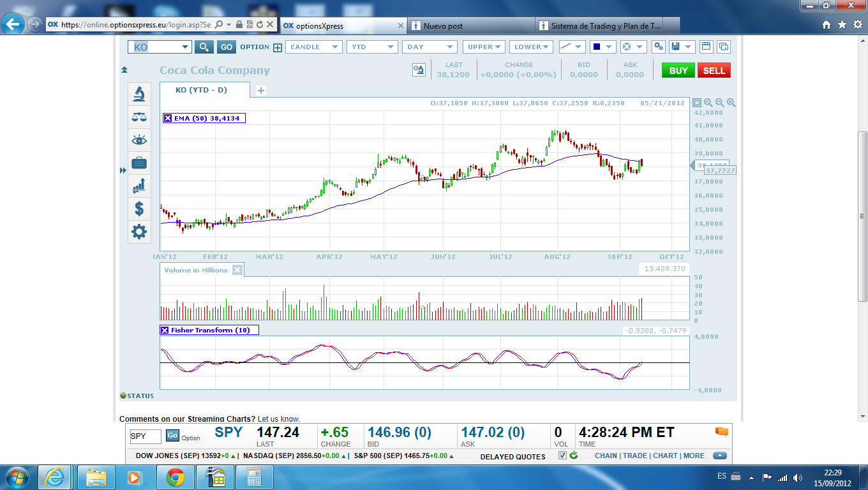Zoom in on the chart with plus magnifier
This screenshot has height=490, width=868.
point(731,103)
